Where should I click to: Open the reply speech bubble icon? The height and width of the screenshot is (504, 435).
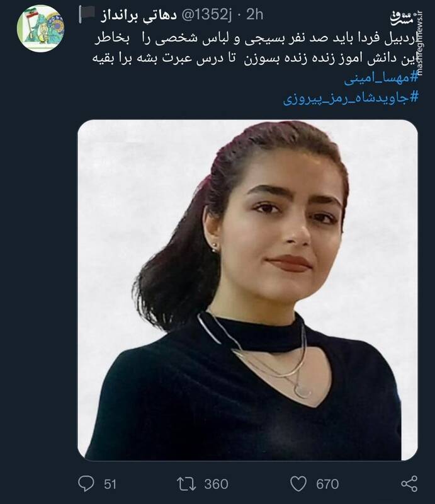(x=86, y=483)
